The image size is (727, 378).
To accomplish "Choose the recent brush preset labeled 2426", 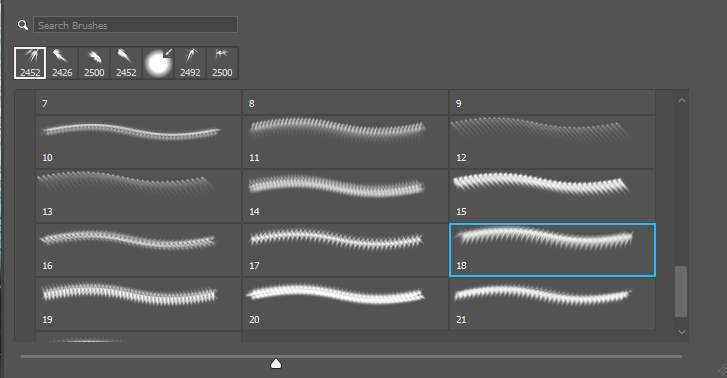I will coord(62,63).
